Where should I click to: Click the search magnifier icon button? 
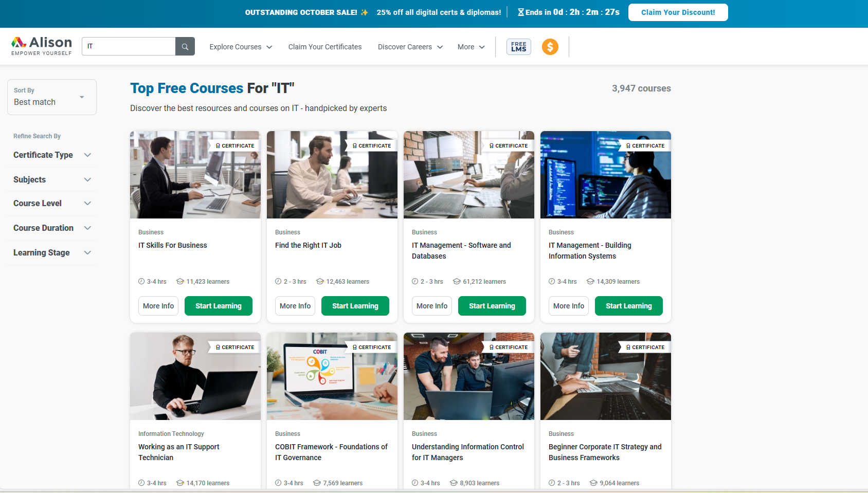click(x=185, y=46)
